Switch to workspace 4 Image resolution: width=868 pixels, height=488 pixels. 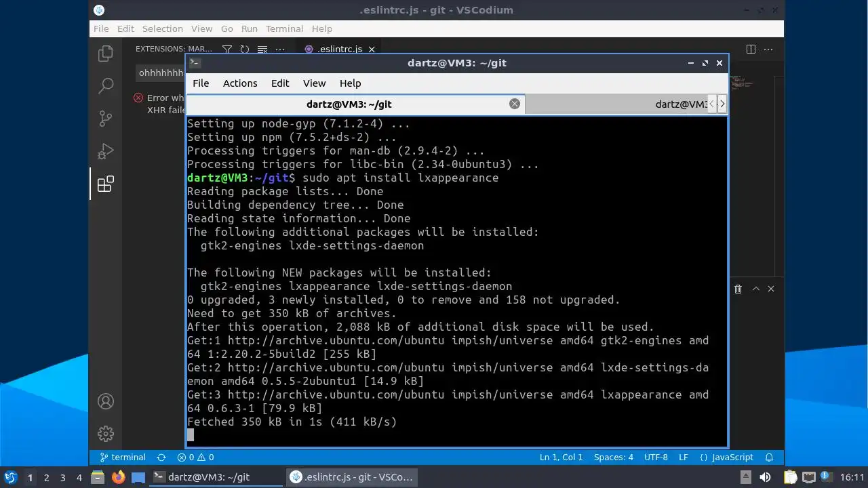79,478
